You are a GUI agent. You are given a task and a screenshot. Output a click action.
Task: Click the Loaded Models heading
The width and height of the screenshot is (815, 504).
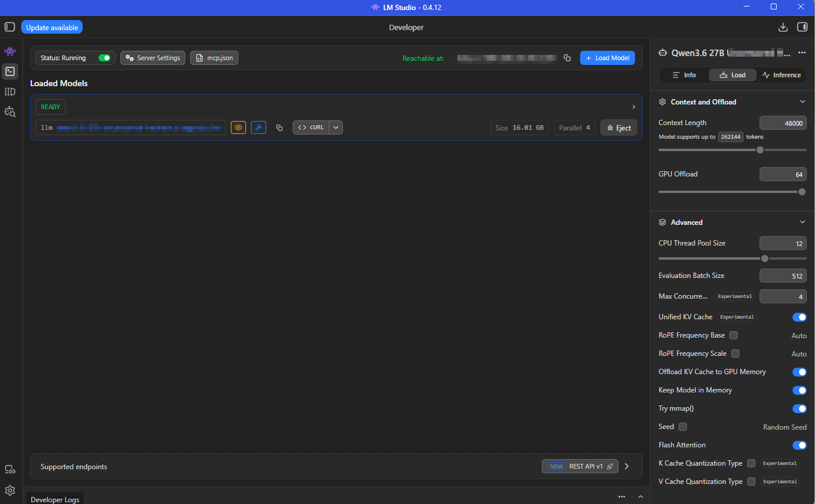(x=59, y=83)
